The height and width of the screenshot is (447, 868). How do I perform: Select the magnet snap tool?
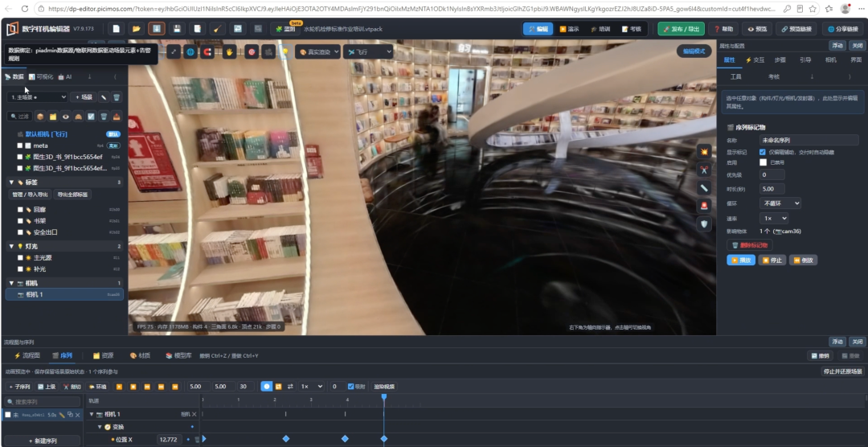click(207, 52)
